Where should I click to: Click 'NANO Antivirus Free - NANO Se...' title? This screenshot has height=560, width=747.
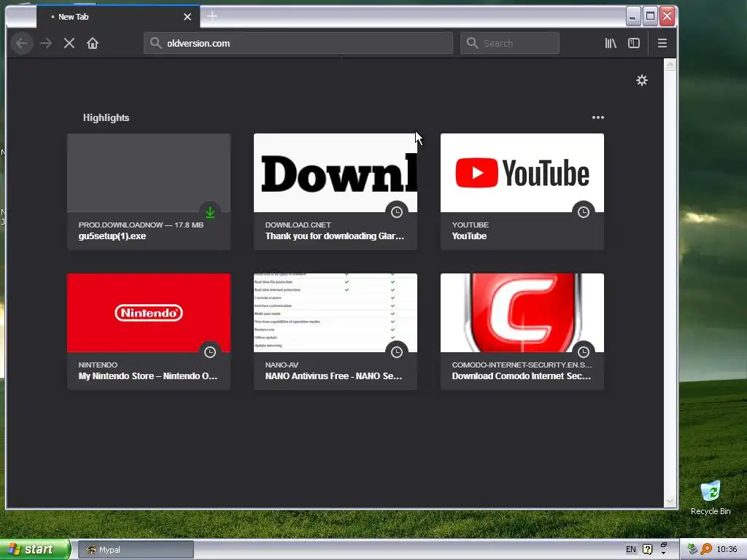point(333,376)
